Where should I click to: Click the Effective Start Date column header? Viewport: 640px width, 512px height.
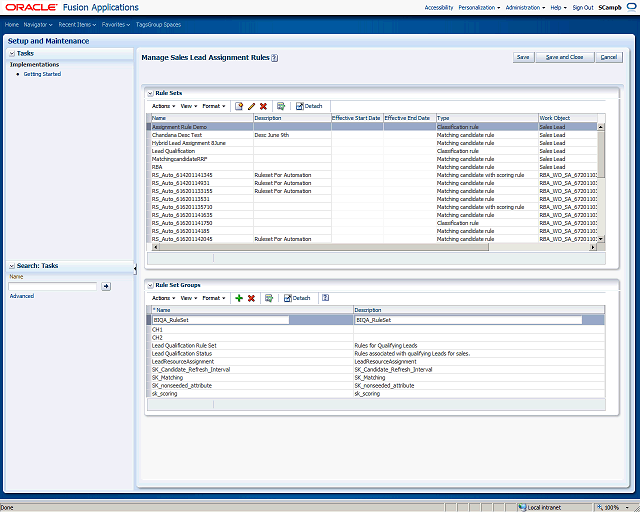(x=357, y=118)
